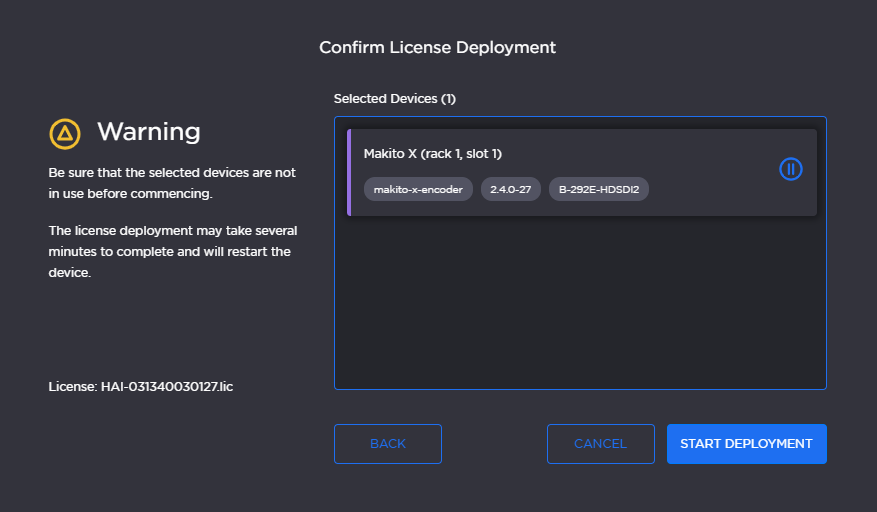Screen dimensions: 877x512
Task: Click the B-292E-HDSDI2 tag
Action: click(598, 189)
